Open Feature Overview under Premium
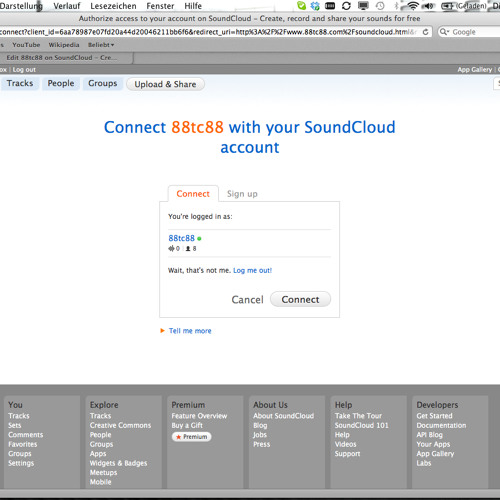The width and height of the screenshot is (500, 500). 199,416
